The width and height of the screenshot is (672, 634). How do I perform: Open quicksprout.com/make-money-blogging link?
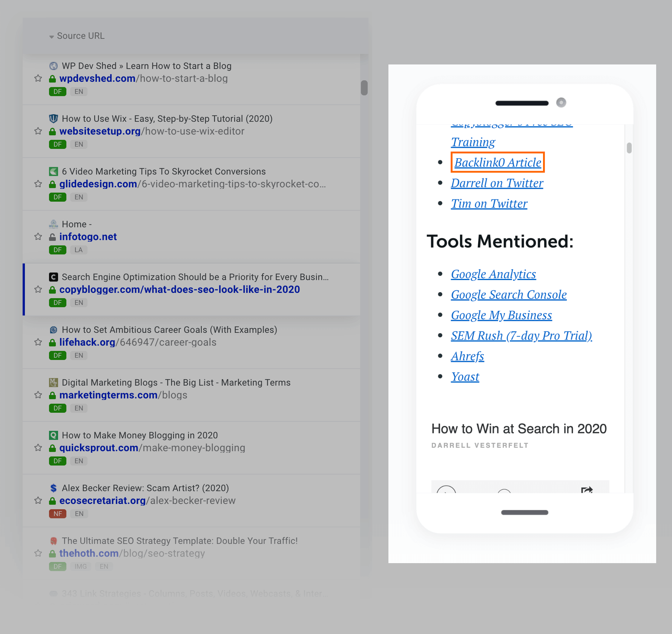[x=152, y=448]
